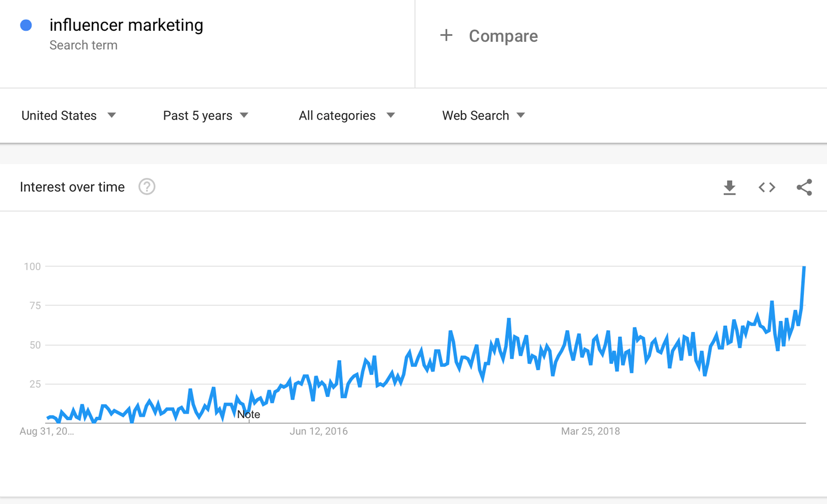Screen dimensions: 827x504
Task: Open the embed code for this chart
Action: (x=767, y=187)
